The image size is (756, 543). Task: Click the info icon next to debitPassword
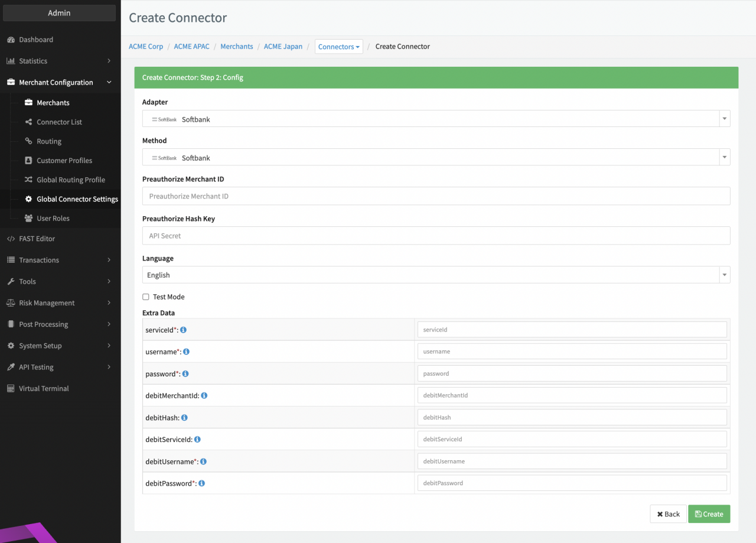click(x=201, y=483)
